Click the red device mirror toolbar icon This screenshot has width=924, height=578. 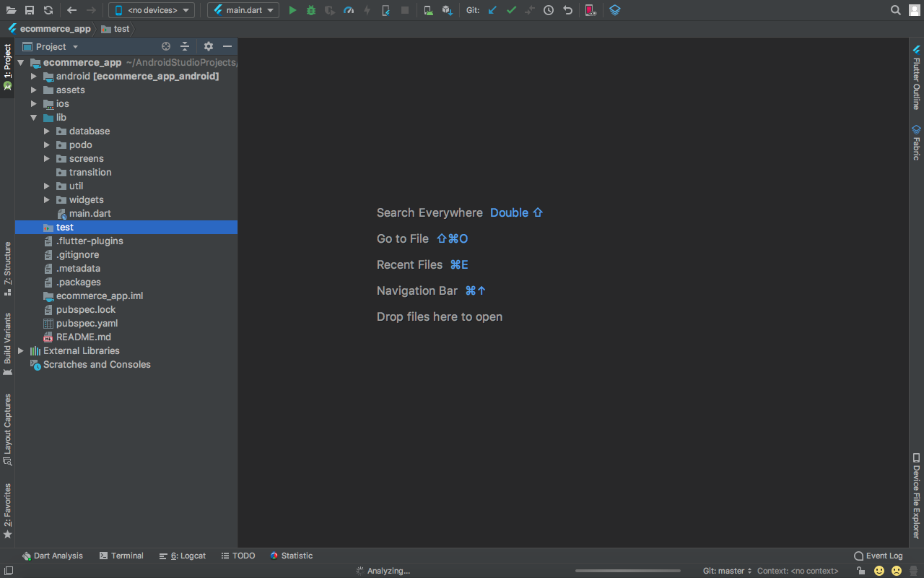pos(590,10)
